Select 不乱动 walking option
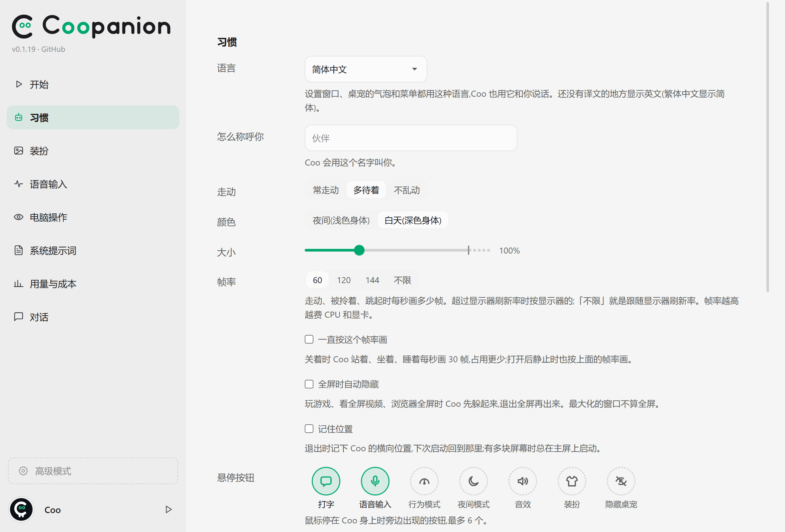 tap(407, 190)
